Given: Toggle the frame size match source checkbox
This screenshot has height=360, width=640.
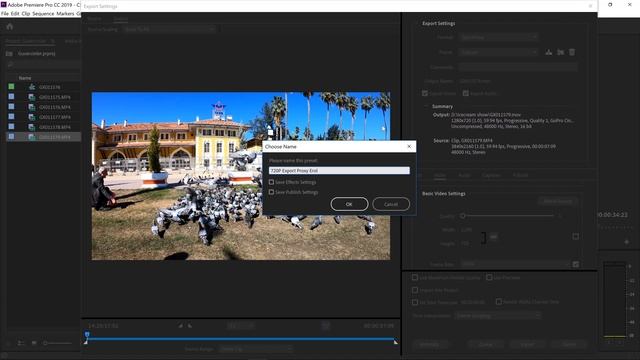Looking at the screenshot, I should 576,236.
